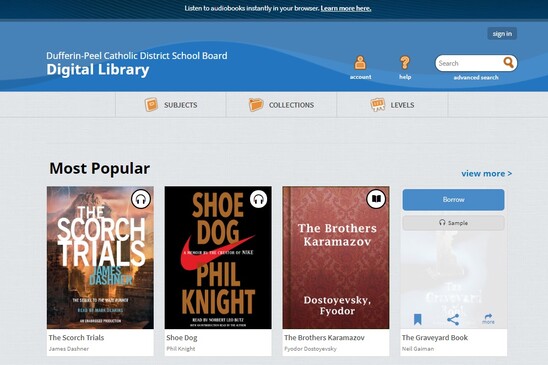Click into the Search field

tap(469, 63)
